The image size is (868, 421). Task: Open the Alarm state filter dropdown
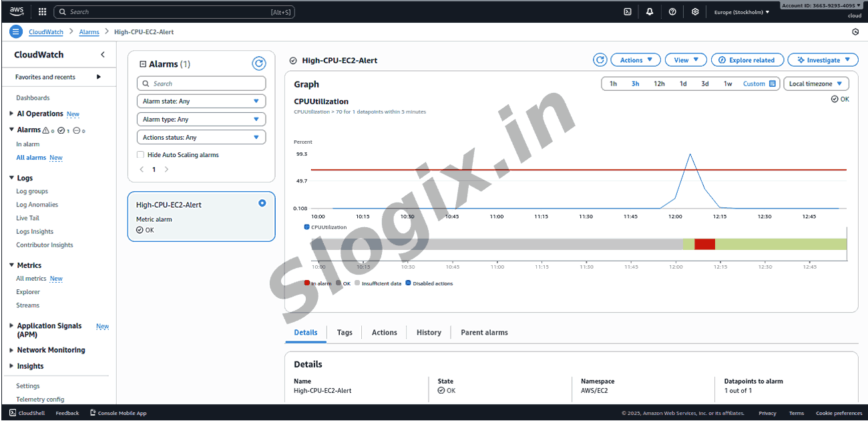pos(201,102)
